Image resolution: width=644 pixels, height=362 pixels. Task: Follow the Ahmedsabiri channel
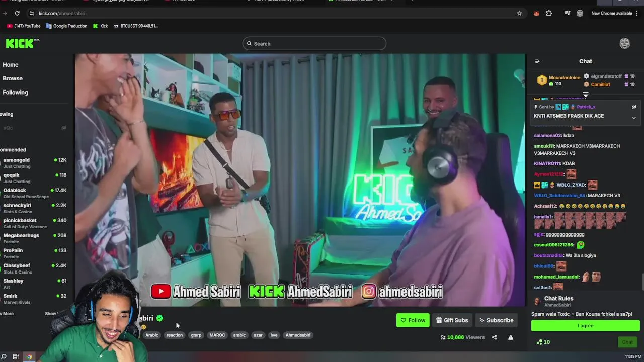click(x=413, y=320)
